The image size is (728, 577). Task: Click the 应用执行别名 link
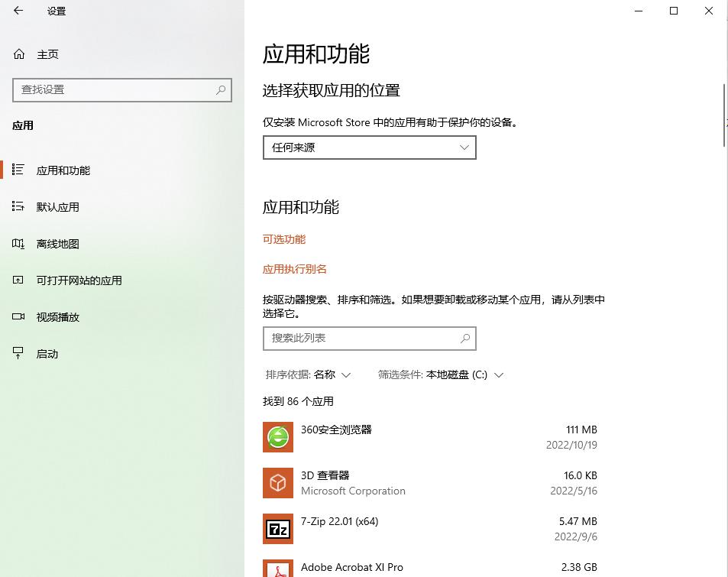295,269
